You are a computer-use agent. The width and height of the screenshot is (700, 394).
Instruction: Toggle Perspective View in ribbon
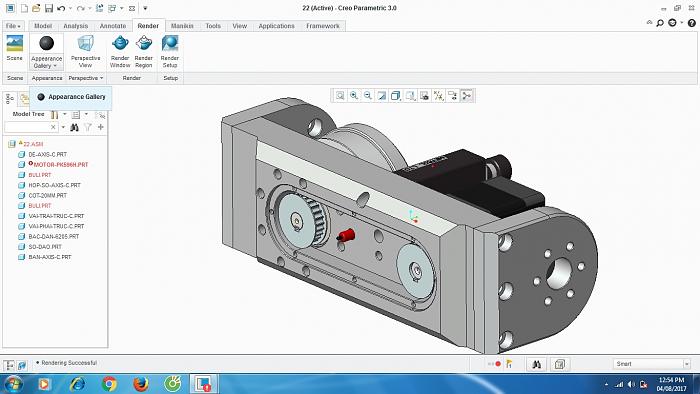[85, 51]
